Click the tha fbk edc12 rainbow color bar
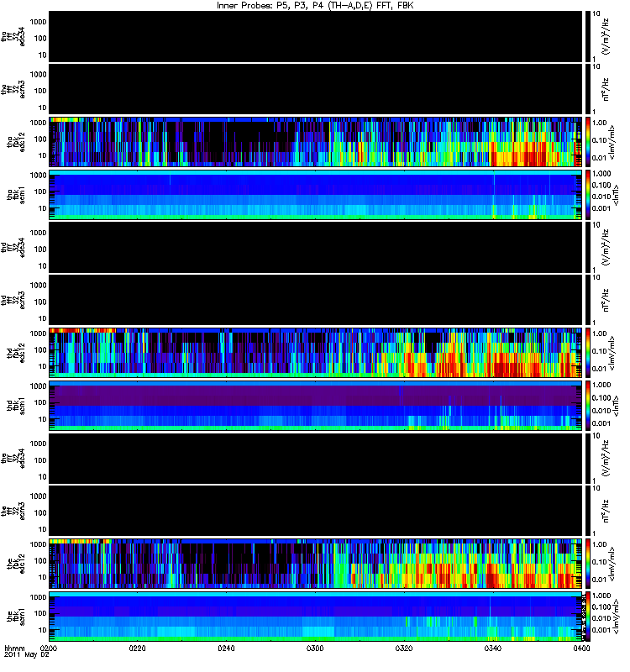Screen dimensions: 630x672 [588, 142]
